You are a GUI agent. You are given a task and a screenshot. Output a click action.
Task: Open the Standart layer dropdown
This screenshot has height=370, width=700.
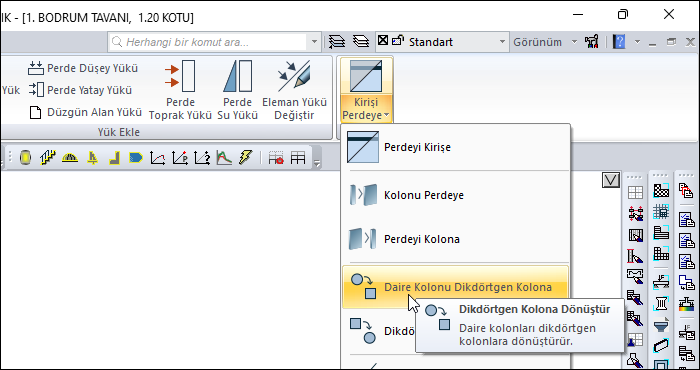(x=503, y=42)
